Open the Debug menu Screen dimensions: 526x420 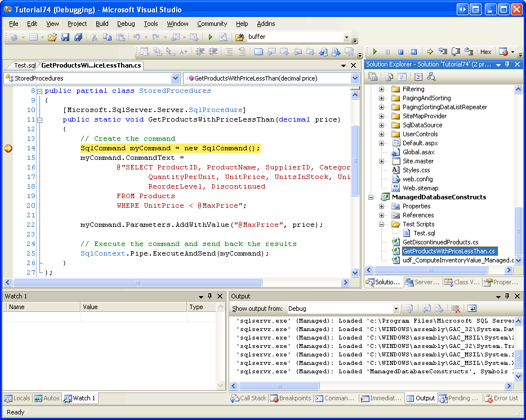[x=126, y=24]
